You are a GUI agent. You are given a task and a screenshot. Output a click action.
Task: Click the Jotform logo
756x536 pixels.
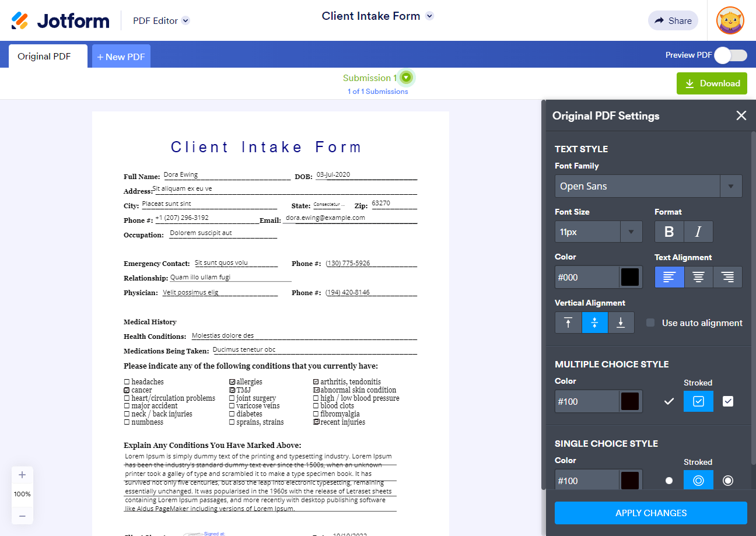click(60, 20)
